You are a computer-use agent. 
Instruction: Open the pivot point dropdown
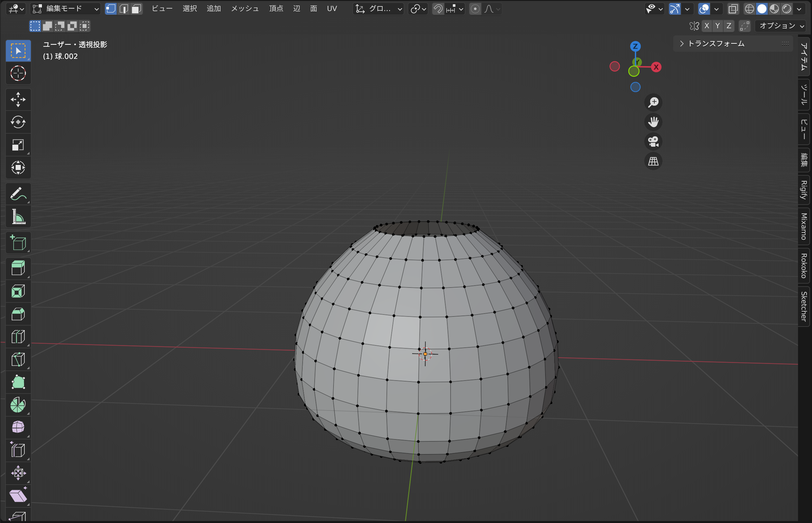click(418, 9)
